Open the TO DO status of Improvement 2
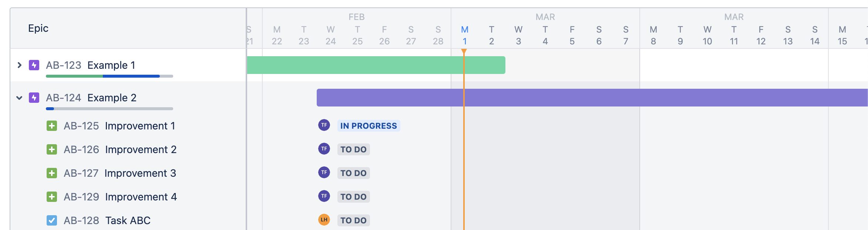Screen dimensions: 868x230 click(x=353, y=149)
